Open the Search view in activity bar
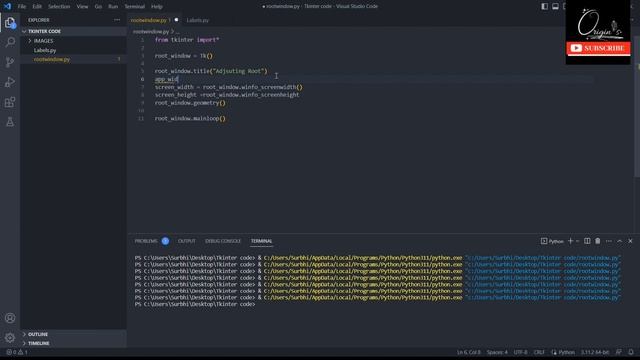 click(x=10, y=42)
